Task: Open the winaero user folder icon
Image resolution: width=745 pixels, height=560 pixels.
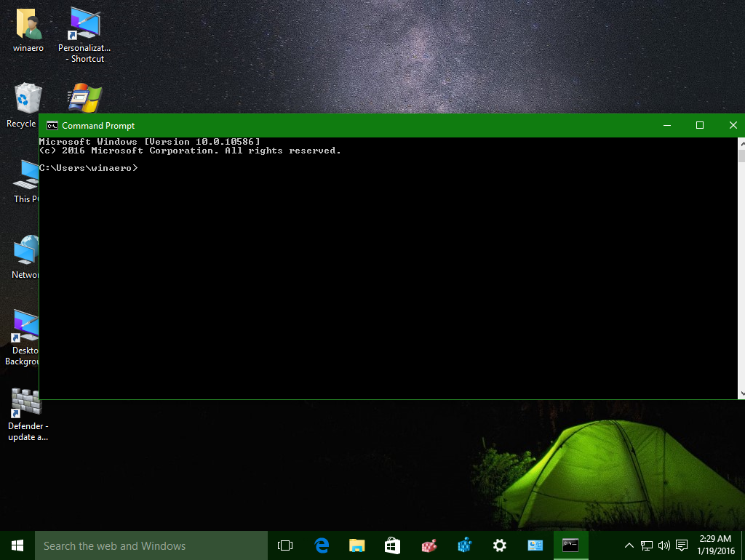Action: coord(28,29)
